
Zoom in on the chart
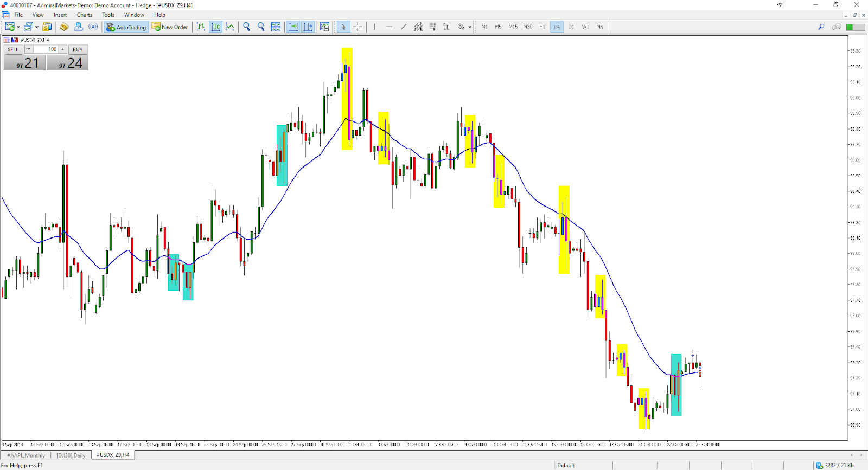[247, 27]
